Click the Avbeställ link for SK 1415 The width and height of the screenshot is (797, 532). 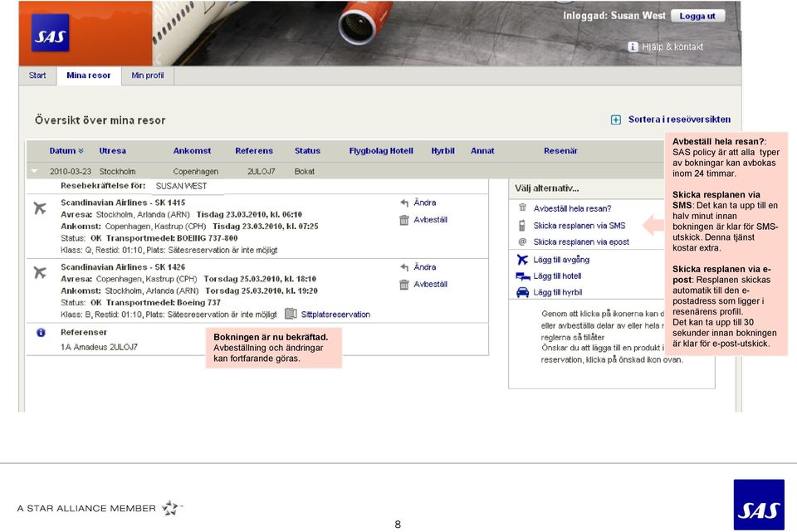coord(431,220)
